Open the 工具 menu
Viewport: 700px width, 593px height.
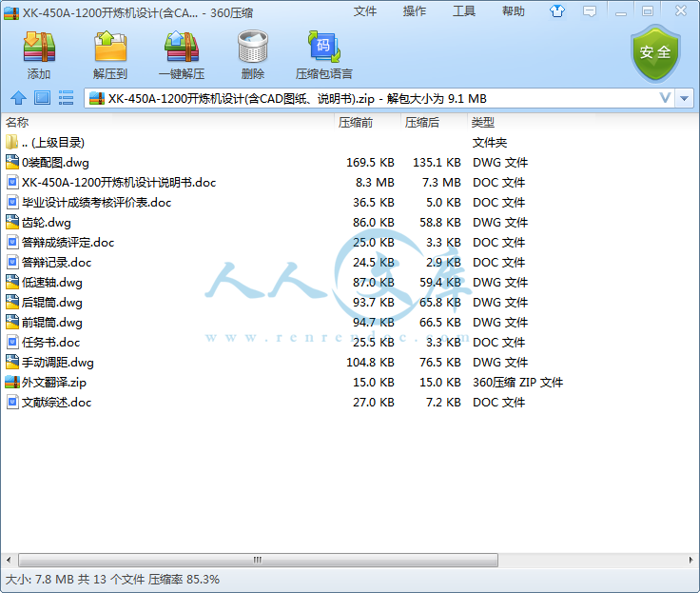pyautogui.click(x=464, y=11)
